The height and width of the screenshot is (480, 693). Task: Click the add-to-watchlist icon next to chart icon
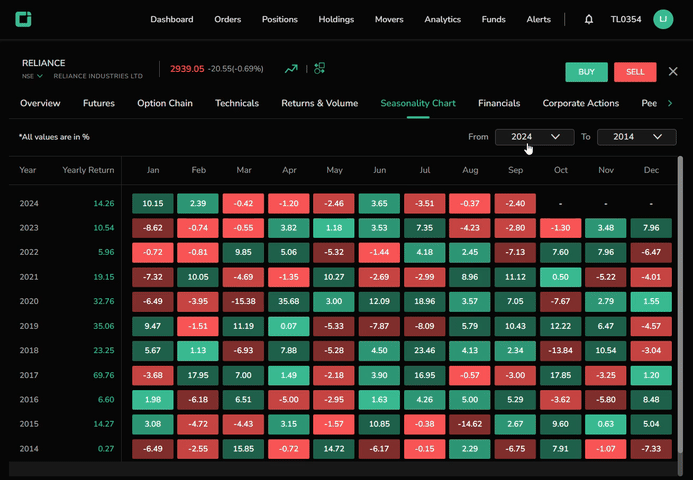(320, 69)
